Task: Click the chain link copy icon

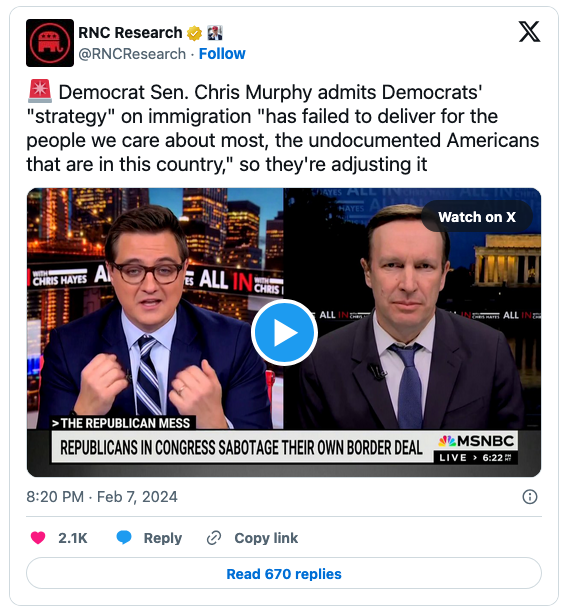Action: pyautogui.click(x=214, y=538)
